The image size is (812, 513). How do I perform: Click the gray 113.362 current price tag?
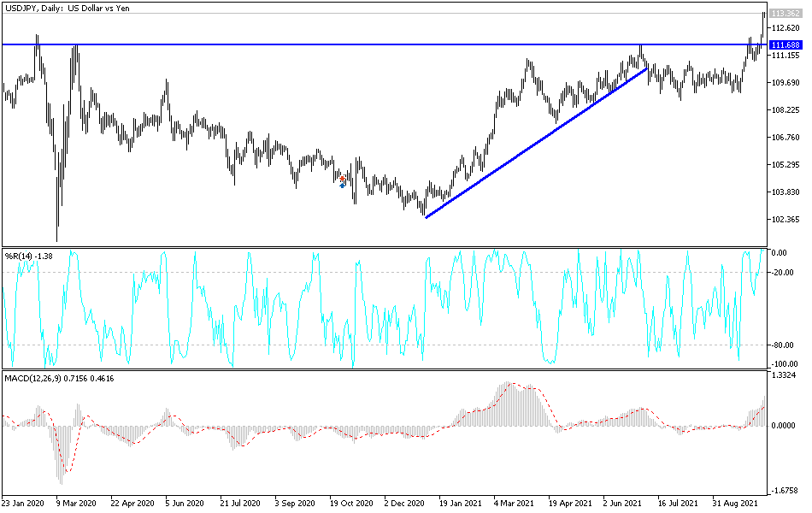tap(787, 14)
